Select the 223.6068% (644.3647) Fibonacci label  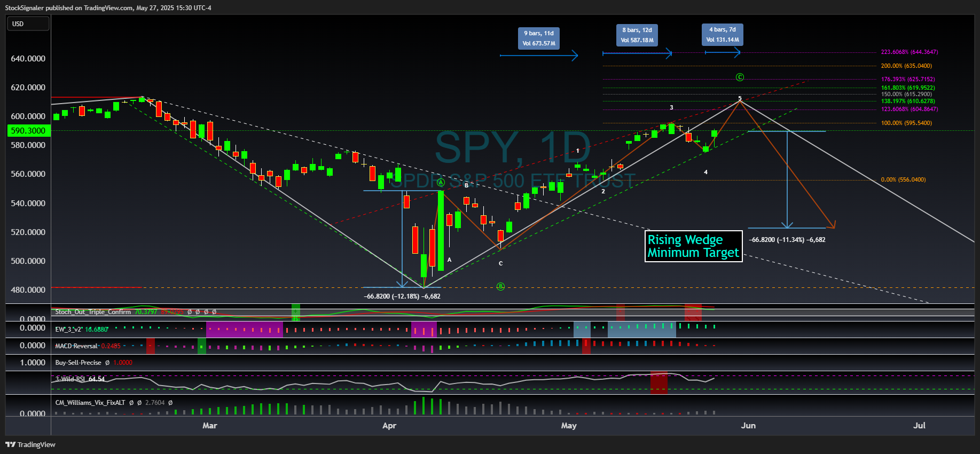pyautogui.click(x=910, y=52)
